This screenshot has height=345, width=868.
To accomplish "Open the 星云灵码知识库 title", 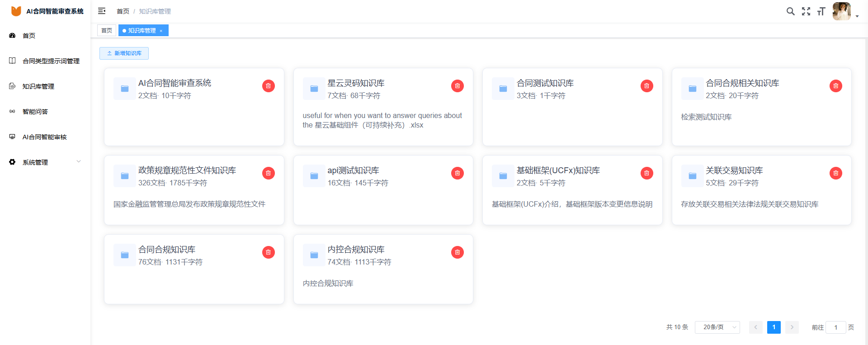I will point(356,83).
